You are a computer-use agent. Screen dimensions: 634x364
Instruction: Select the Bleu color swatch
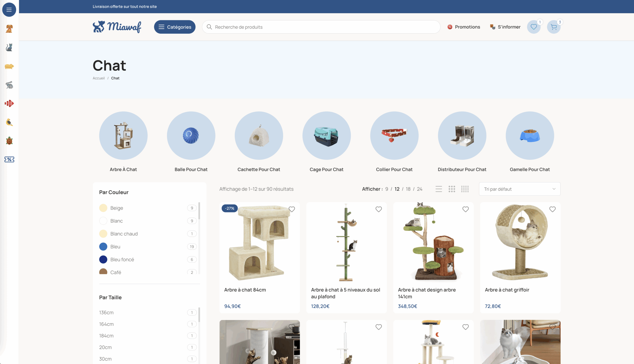103,247
